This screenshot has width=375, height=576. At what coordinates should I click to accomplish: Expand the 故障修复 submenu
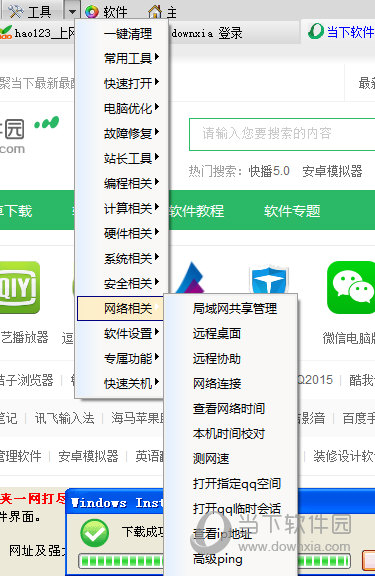(121, 133)
